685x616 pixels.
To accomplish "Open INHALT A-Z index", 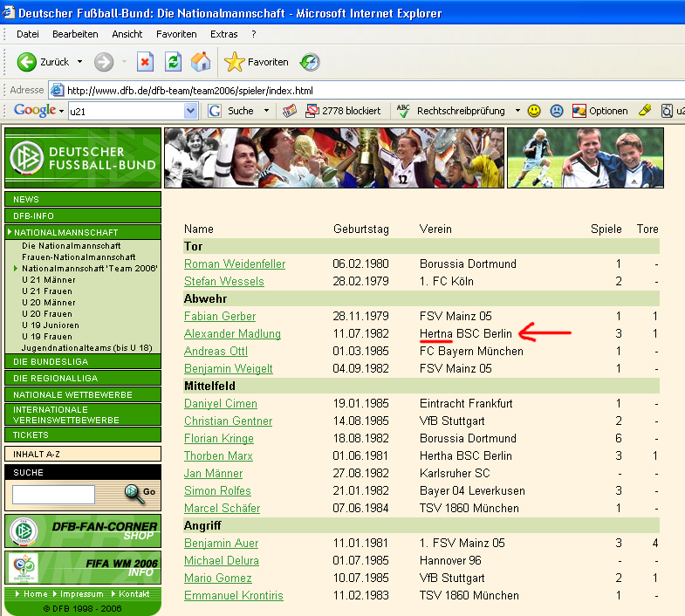I will [x=83, y=454].
